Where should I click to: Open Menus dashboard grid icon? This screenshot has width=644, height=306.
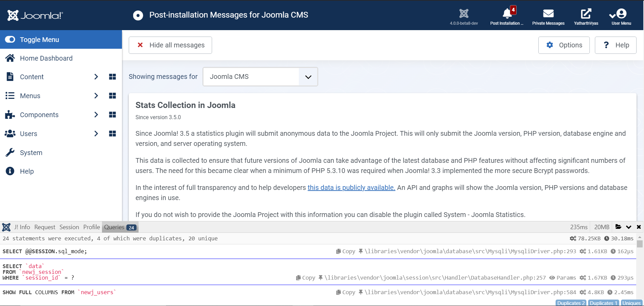112,96
